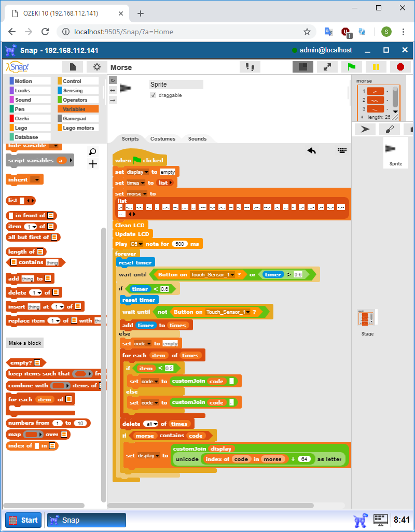Screen dimensions: 415x532
Task: Open the file menu page icon
Action: (x=73, y=67)
